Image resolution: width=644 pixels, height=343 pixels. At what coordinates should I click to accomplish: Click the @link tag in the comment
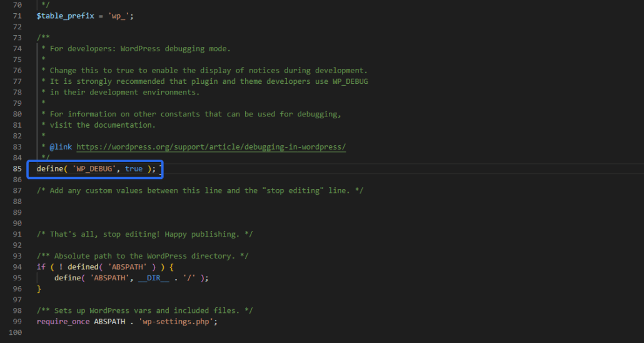[x=61, y=147]
